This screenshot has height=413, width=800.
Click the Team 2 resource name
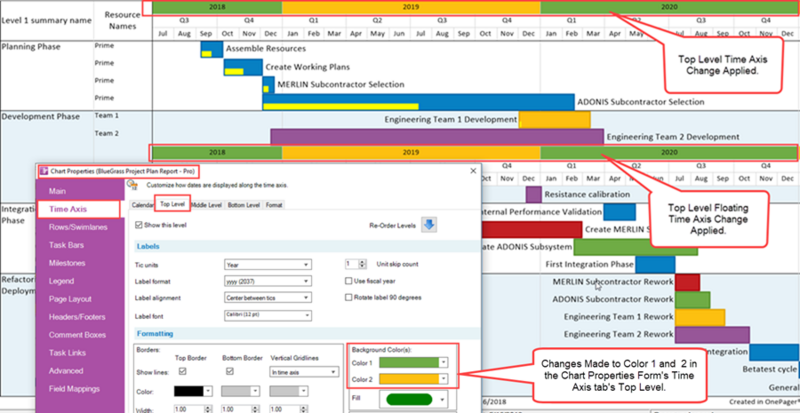pos(107,133)
